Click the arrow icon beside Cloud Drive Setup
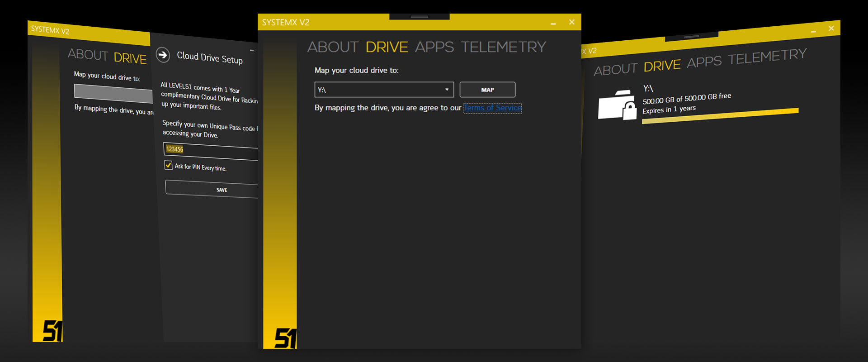Screen dimensions: 868x362 point(163,55)
